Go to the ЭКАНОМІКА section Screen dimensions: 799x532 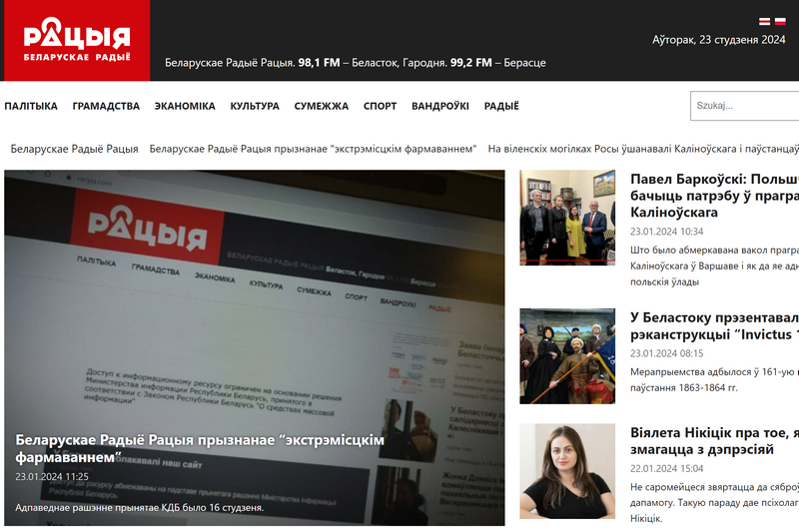pos(185,106)
